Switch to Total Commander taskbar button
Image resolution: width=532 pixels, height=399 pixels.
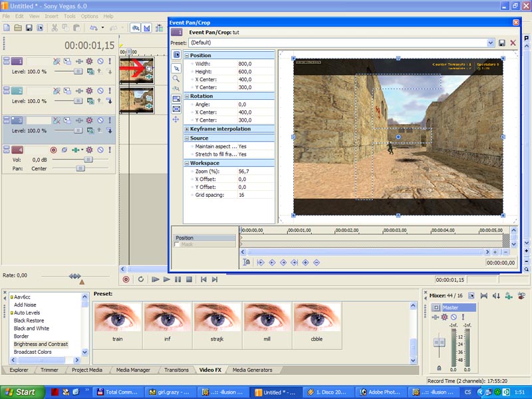(x=118, y=392)
